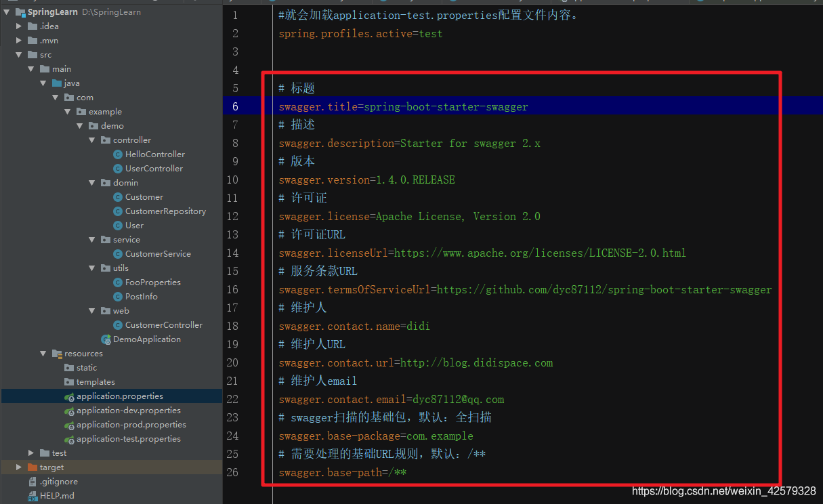Click the application-prod.properties file icon
The height and width of the screenshot is (504, 823).
[69, 425]
